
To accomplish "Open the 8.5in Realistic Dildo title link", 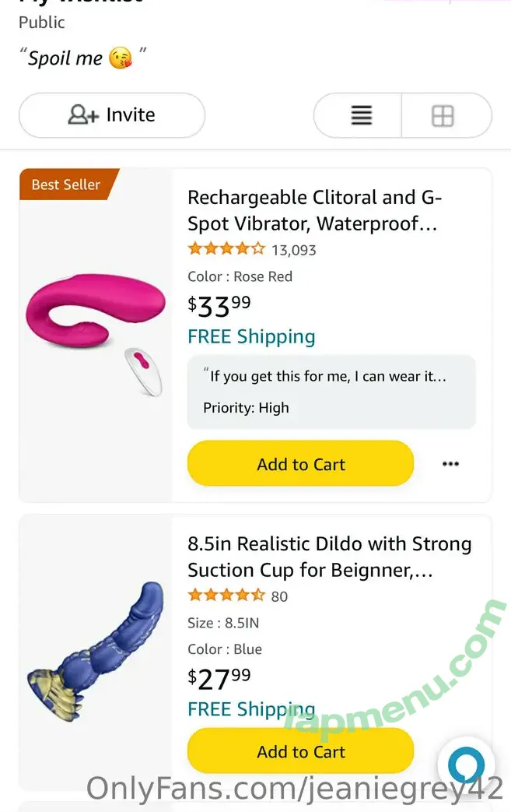I will tap(329, 557).
